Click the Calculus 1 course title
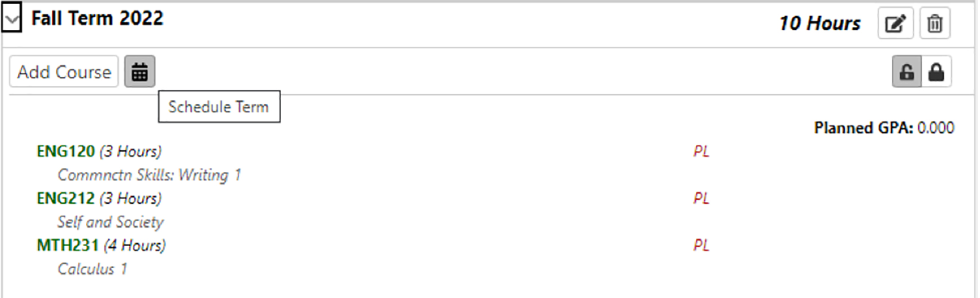 92,269
